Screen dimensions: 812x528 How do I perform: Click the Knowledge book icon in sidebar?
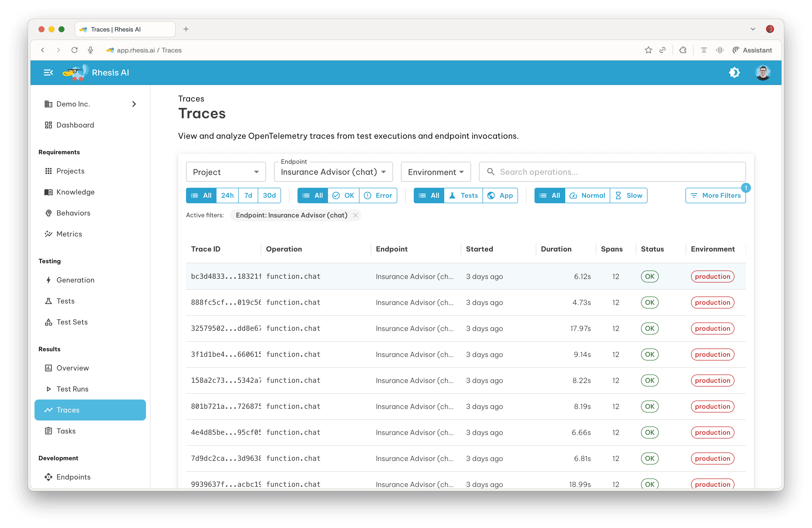[48, 192]
